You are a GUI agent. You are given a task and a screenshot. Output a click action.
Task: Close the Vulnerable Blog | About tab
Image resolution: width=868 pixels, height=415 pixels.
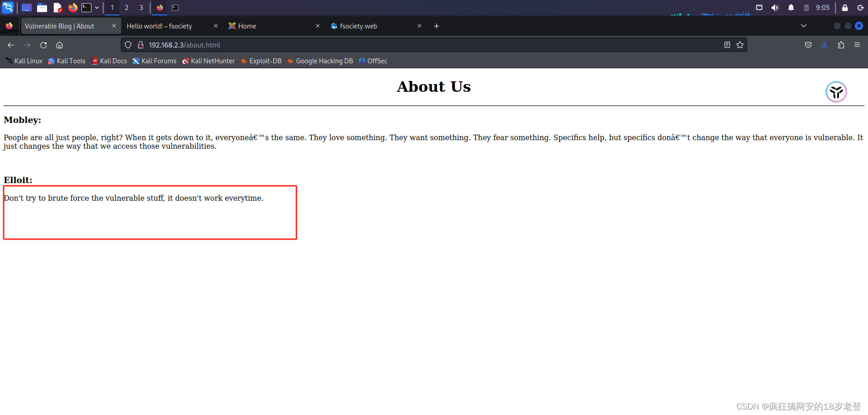pos(114,26)
